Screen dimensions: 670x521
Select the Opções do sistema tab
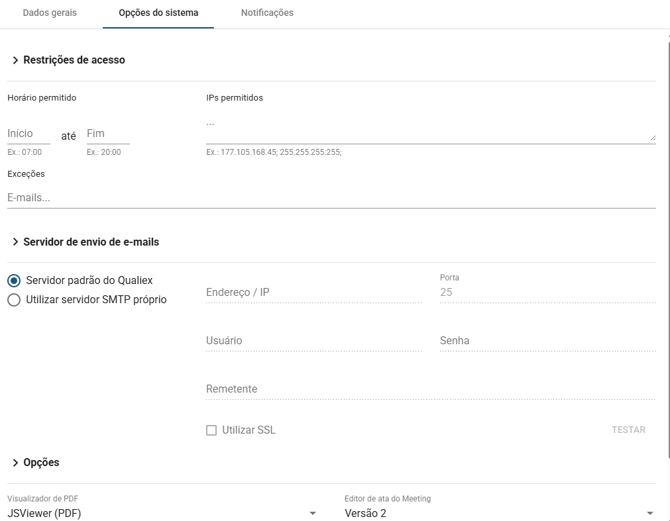tap(158, 13)
